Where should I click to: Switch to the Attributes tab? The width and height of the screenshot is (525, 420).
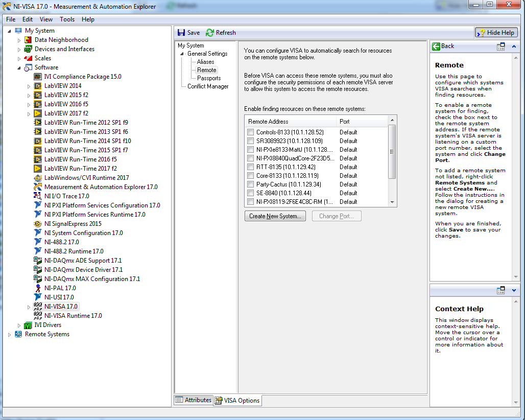194,400
